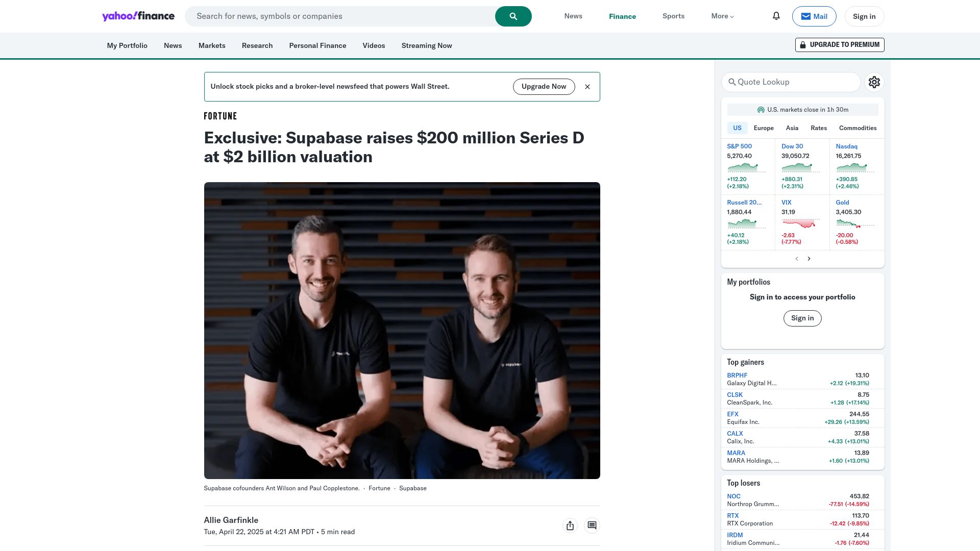980x551 pixels.
Task: Go to next market summary page arrow
Action: click(809, 259)
